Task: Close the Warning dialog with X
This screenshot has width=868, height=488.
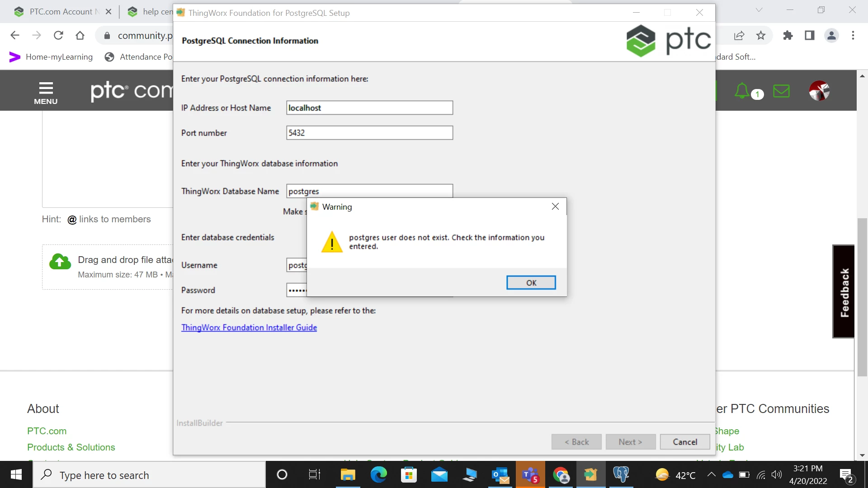Action: click(x=555, y=206)
